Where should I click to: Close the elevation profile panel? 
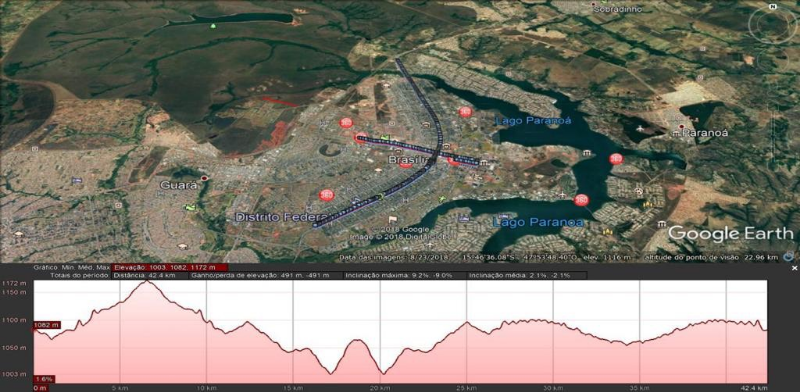pos(794,267)
